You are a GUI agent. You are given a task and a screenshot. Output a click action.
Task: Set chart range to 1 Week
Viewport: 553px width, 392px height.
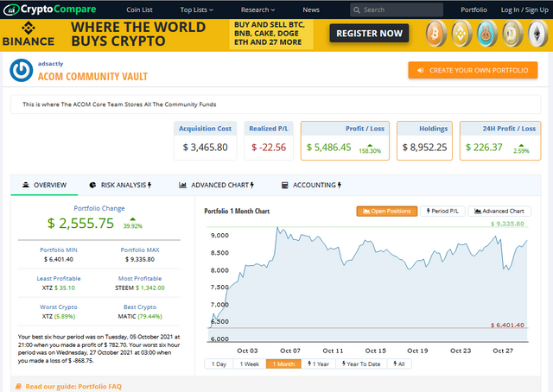tap(250, 364)
